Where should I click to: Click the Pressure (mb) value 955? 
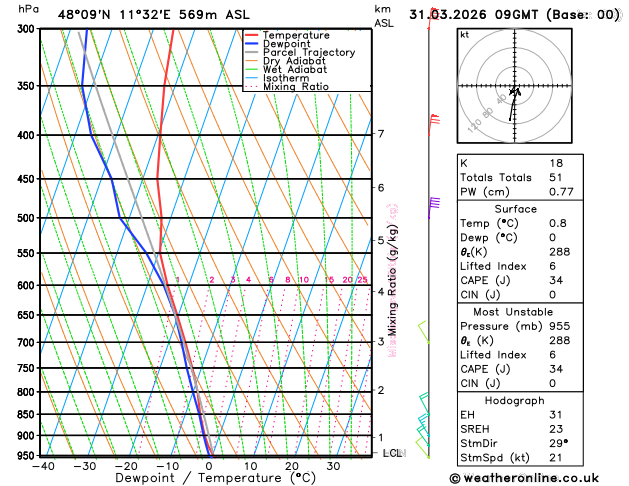[560, 326]
